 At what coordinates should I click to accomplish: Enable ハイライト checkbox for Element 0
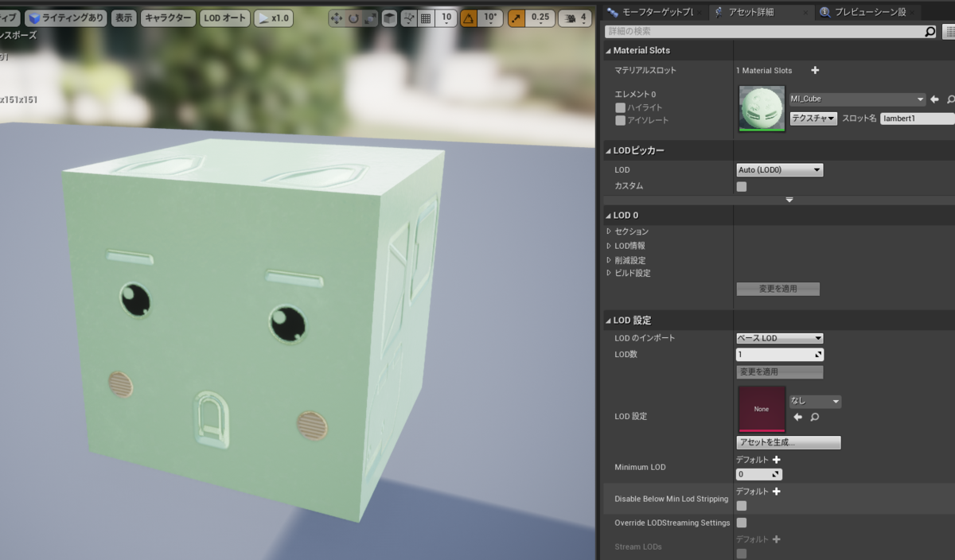pos(620,107)
